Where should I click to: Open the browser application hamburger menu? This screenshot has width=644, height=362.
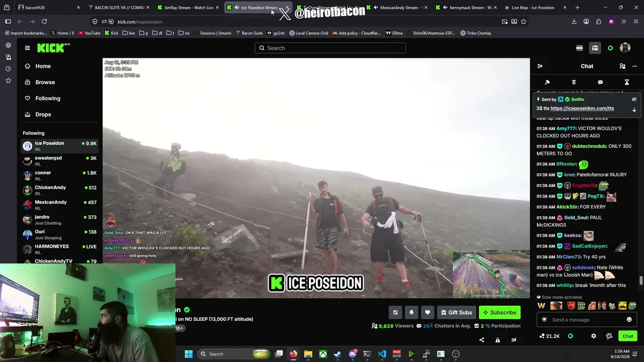(x=636, y=22)
